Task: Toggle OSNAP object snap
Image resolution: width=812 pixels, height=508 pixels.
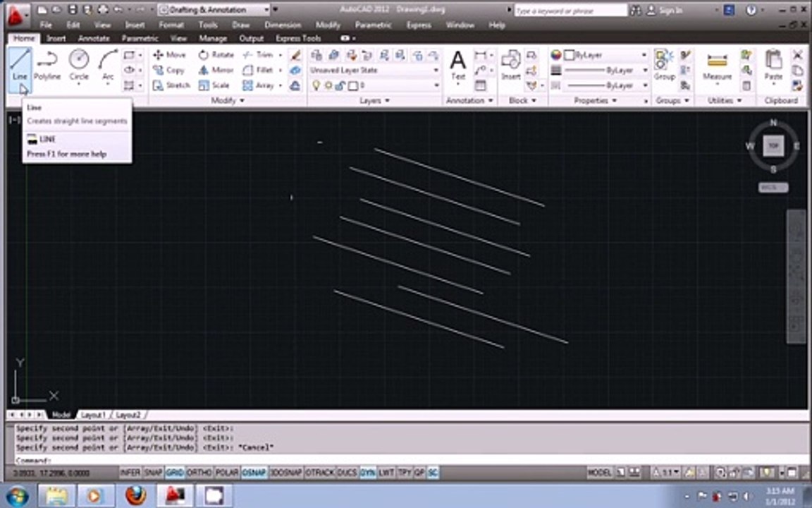Action: coord(254,472)
